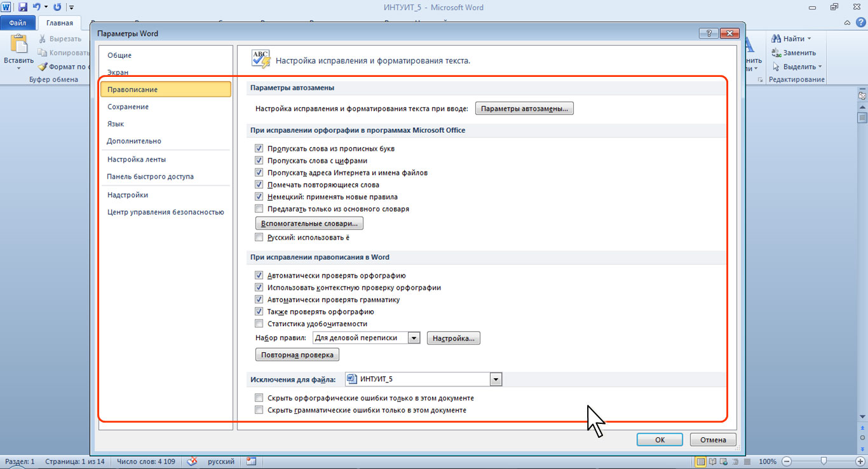Viewport: 868px width, 469px height.
Task: Open the 'Исключения для файла' dropdown
Action: tap(496, 379)
